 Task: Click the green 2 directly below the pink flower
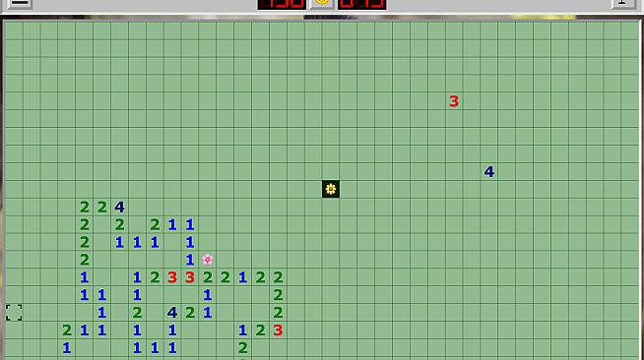(208, 277)
